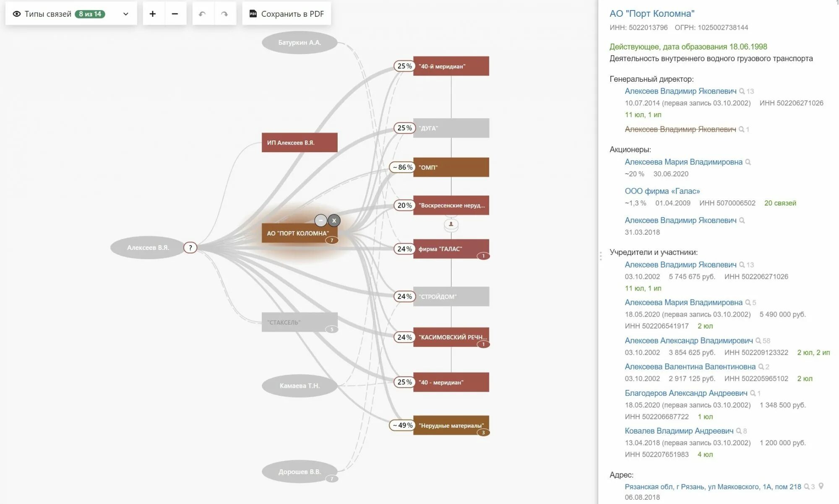
Task: Click the person icon below Воскресенские неруд
Action: pos(451,224)
